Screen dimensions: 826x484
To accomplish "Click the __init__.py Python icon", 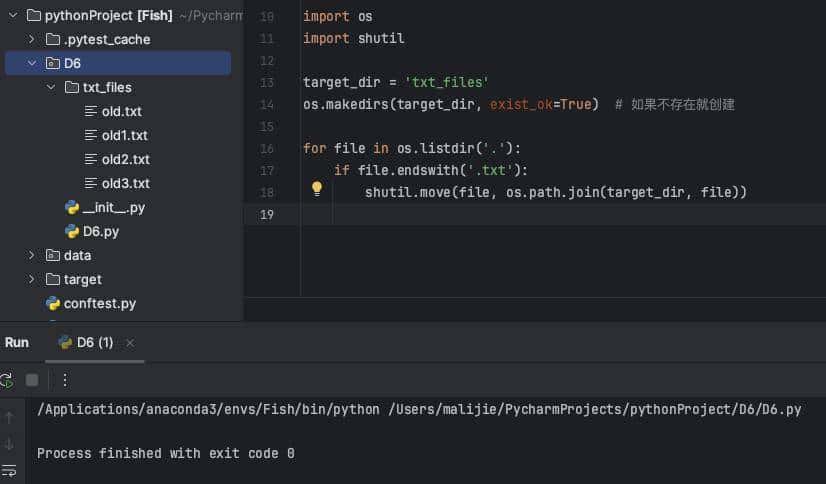I will pos(72,208).
